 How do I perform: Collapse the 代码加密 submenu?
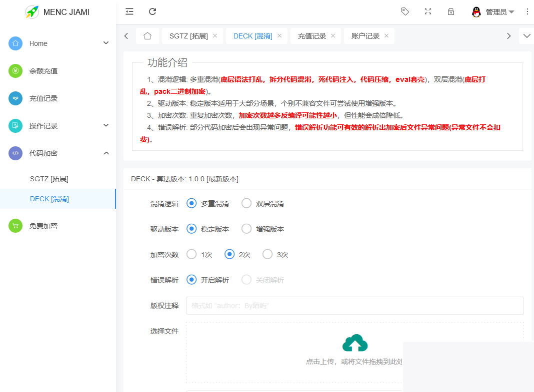click(x=105, y=153)
